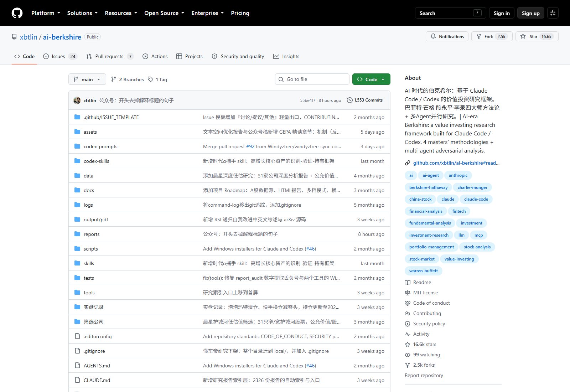Open the GitHub homepage logo
Screen dimensions: 570x392
17,13
